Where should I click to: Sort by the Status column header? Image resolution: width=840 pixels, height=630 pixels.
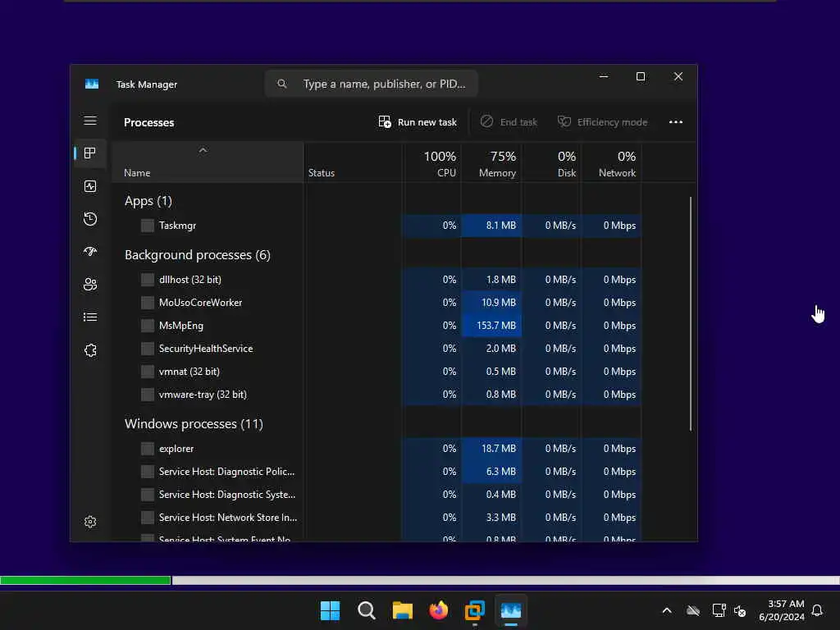pyautogui.click(x=353, y=163)
